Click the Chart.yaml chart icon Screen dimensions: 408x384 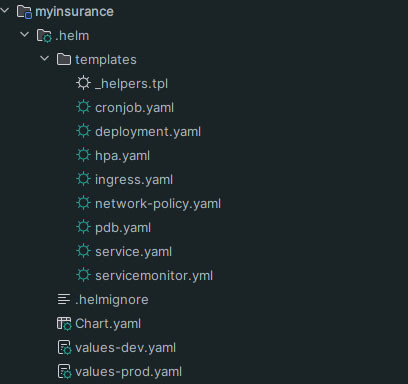pyautogui.click(x=64, y=324)
